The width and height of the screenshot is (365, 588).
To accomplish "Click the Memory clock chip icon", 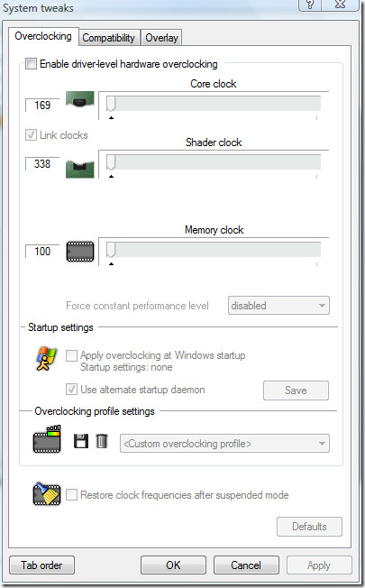I will click(x=80, y=252).
